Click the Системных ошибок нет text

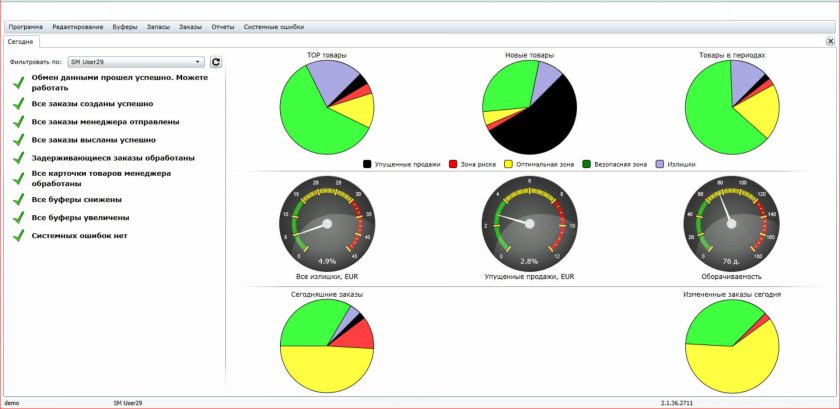79,235
